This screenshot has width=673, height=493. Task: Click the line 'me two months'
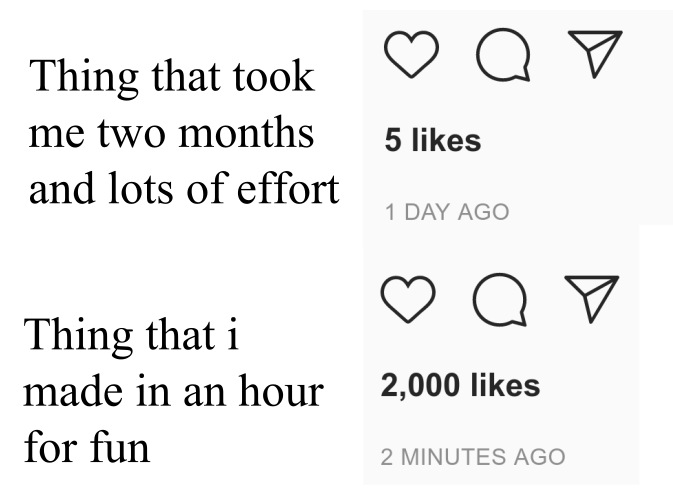(171, 133)
